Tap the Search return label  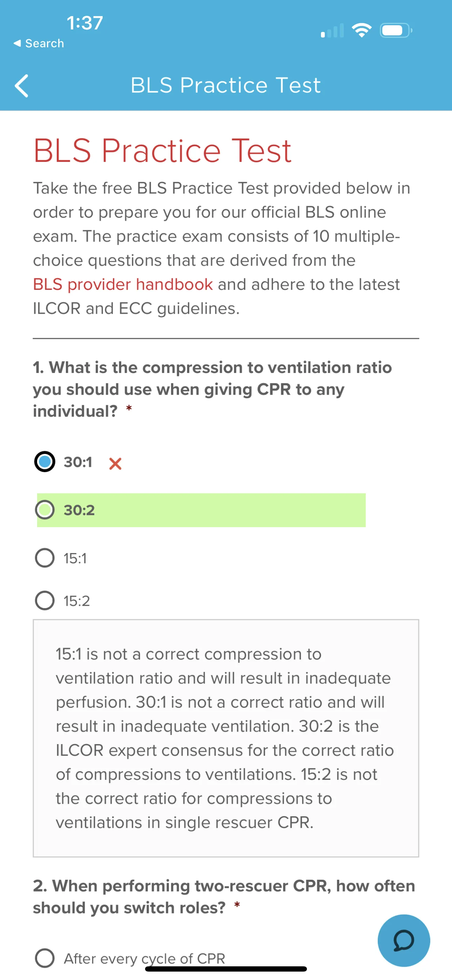coord(44,43)
